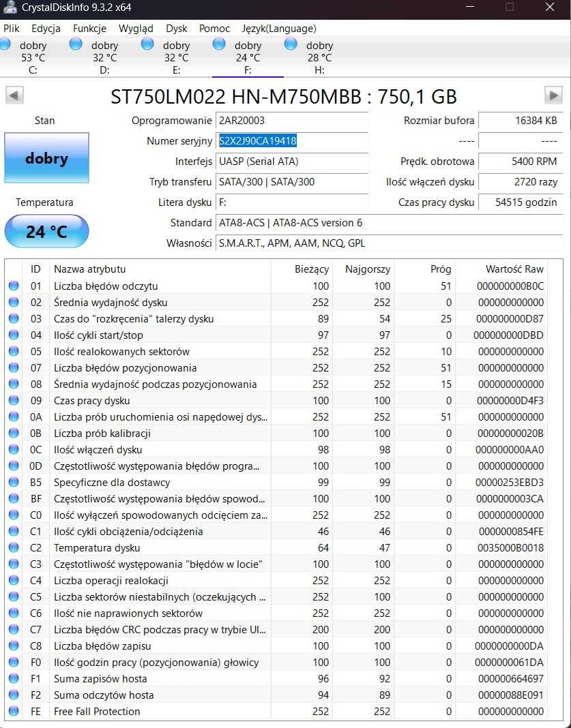This screenshot has width=571, height=728.
Task: Click status icon for attribute 01
Action: (x=14, y=286)
